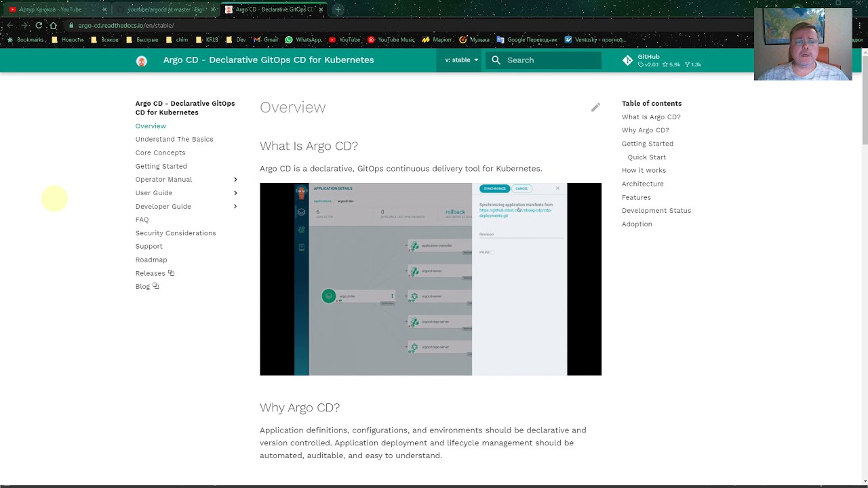This screenshot has height=488, width=868.
Task: Open Understand The Basics page
Action: tap(174, 139)
